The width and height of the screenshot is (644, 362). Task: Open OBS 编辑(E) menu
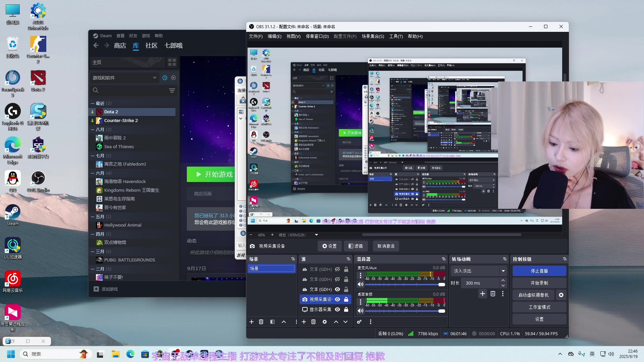274,36
